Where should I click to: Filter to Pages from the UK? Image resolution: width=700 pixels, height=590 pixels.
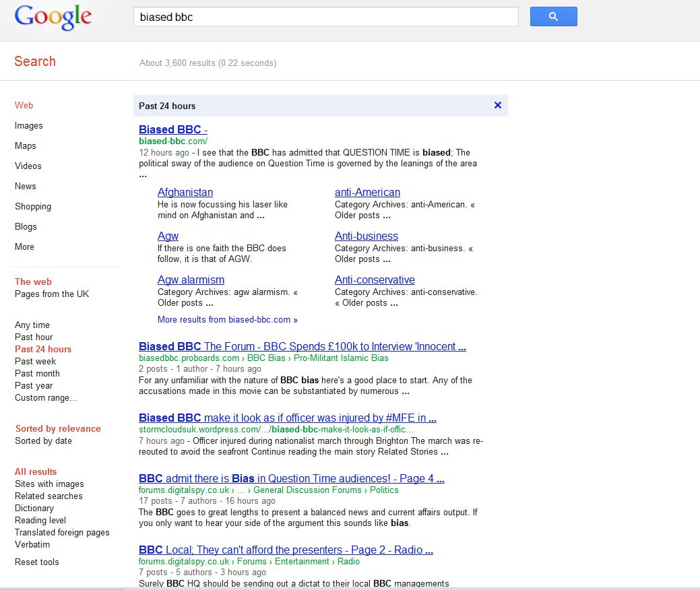pos(52,294)
